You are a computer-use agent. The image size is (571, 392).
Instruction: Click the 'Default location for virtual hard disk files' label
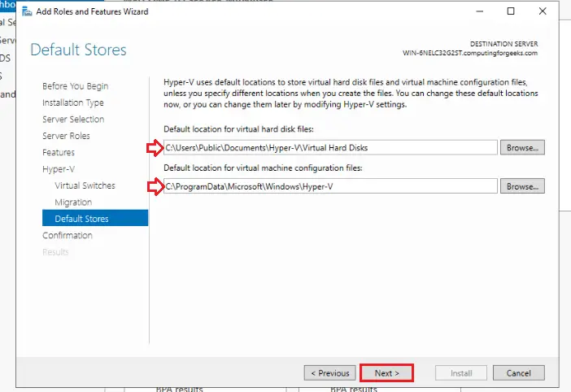[238, 129]
